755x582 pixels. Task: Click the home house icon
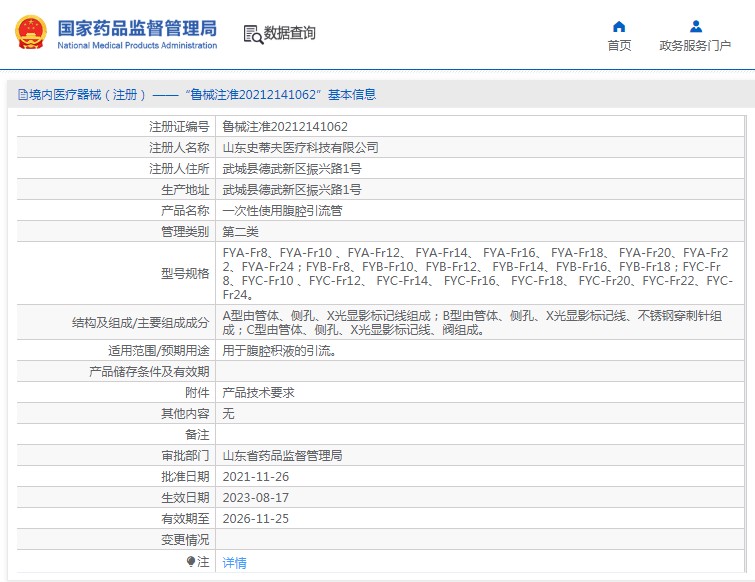click(x=619, y=26)
